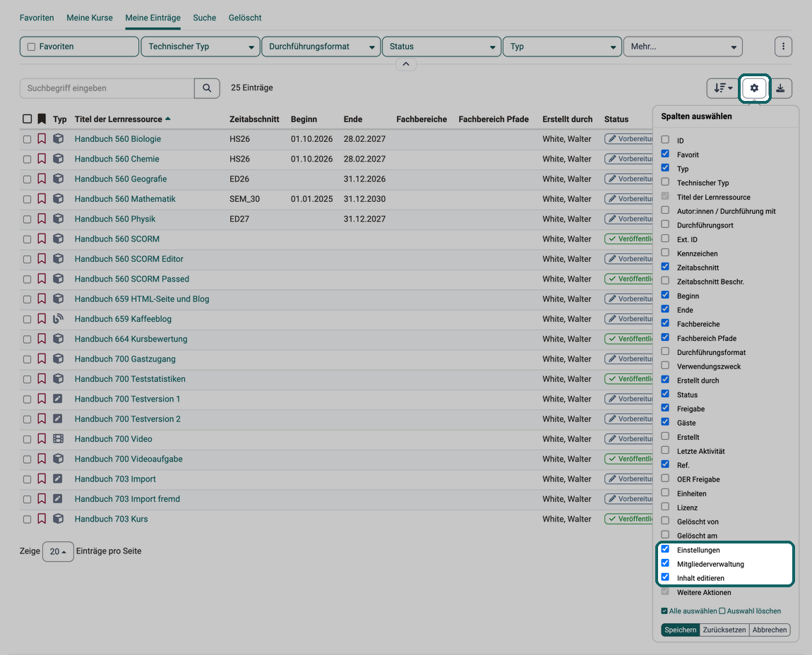Click the bookmark column header icon
Viewport: 812px width, 655px height.
point(42,119)
